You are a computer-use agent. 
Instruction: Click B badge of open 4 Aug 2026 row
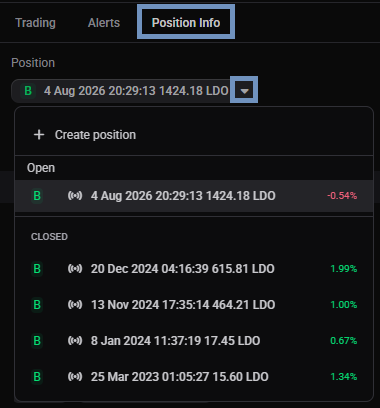(x=37, y=196)
